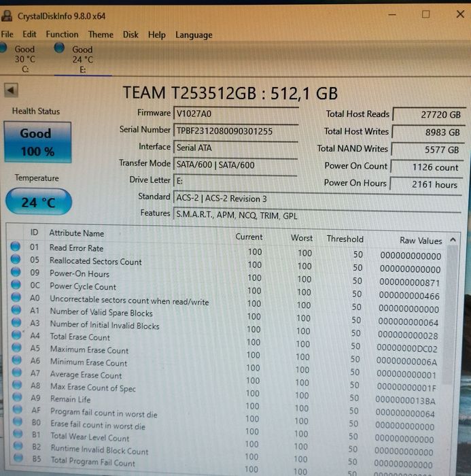Click the Total Host Reads value 27720 GB
The height and width of the screenshot is (476, 471).
pos(429,114)
